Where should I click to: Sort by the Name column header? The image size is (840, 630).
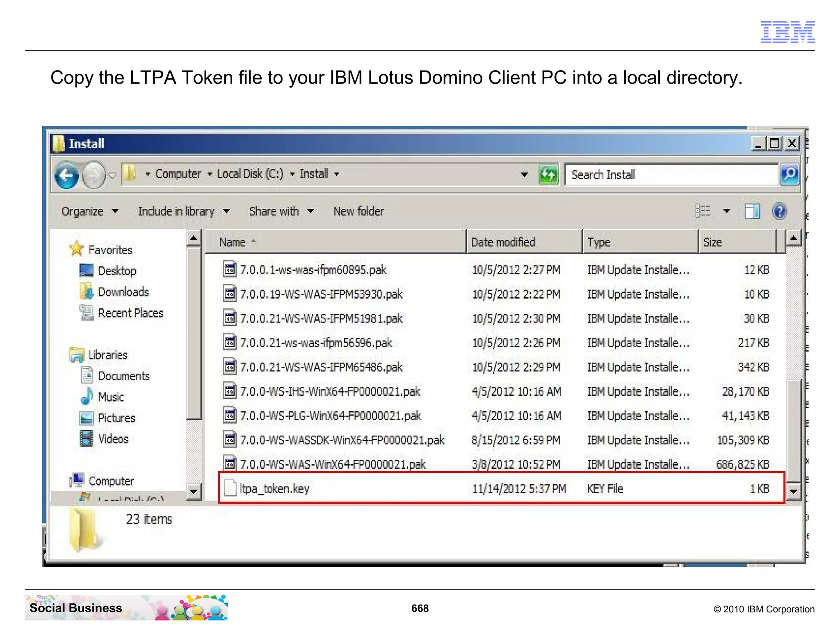click(336, 242)
